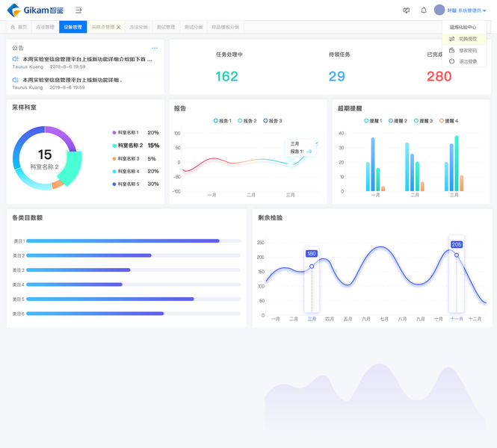
Task: Expand the 系统管理员 user dropdown arrow
Action: coord(484,10)
